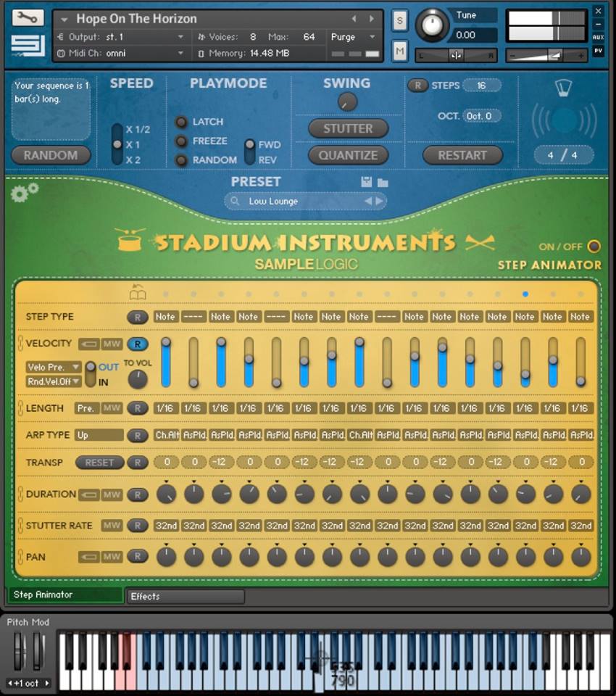
Task: Click the Velocity randomize R button
Action: 137,344
